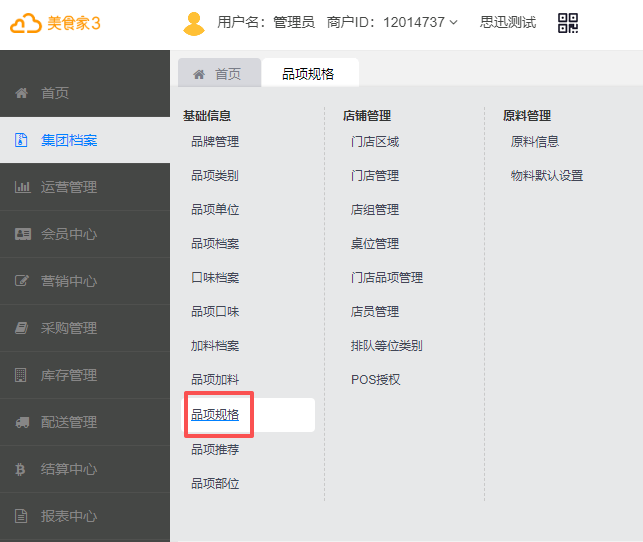Select 会员中心 in the sidebar
643x542 pixels.
coord(68,234)
